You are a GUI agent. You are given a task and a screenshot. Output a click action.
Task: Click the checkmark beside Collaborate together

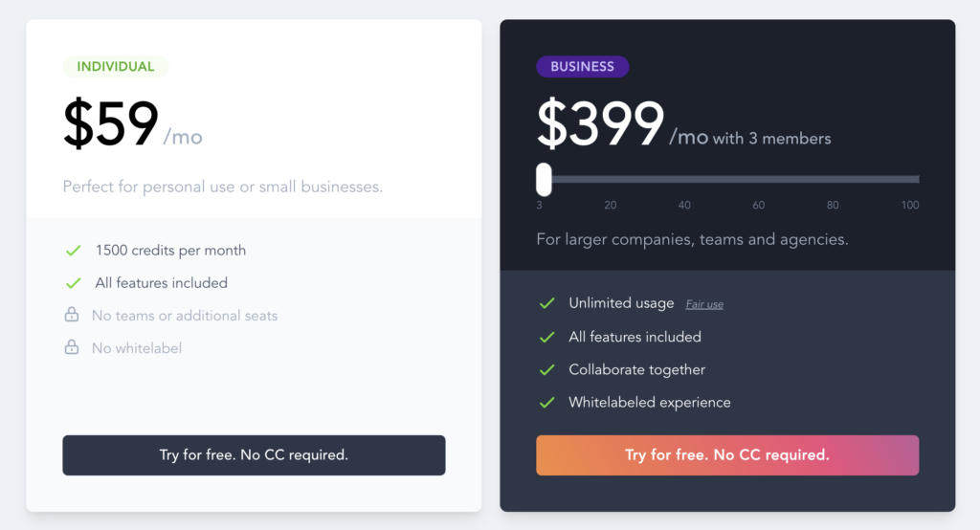coord(546,369)
